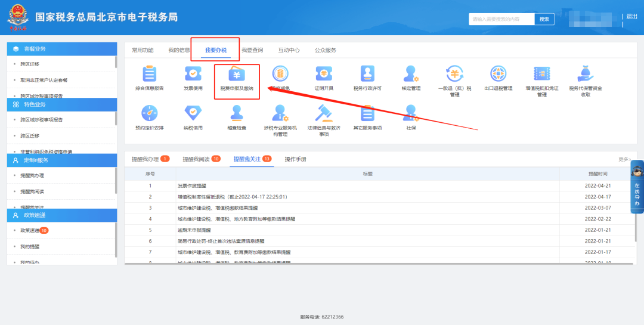644x325 pixels.
Task: Open 逾期未申报提醒 row
Action: (x=379, y=230)
